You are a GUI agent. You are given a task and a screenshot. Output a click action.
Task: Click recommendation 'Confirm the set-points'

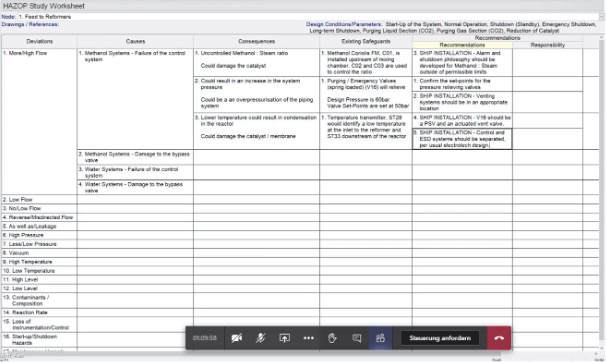click(462, 84)
